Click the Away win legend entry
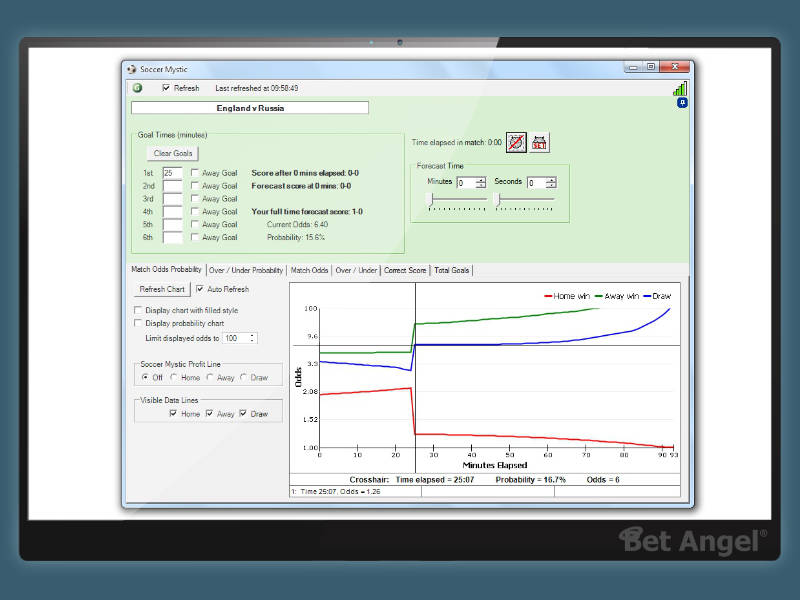Screen dimensions: 800x600 617,296
